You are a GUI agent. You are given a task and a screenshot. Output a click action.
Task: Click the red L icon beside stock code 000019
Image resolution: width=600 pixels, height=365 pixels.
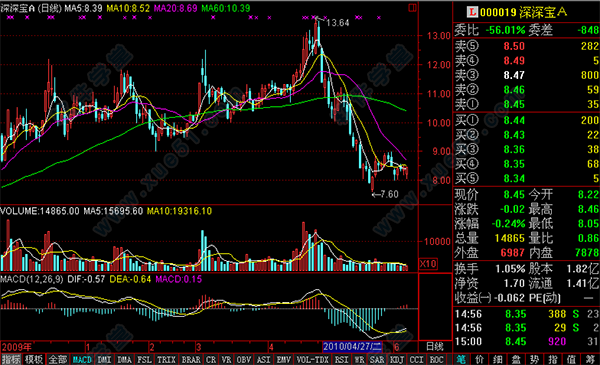tap(472, 12)
